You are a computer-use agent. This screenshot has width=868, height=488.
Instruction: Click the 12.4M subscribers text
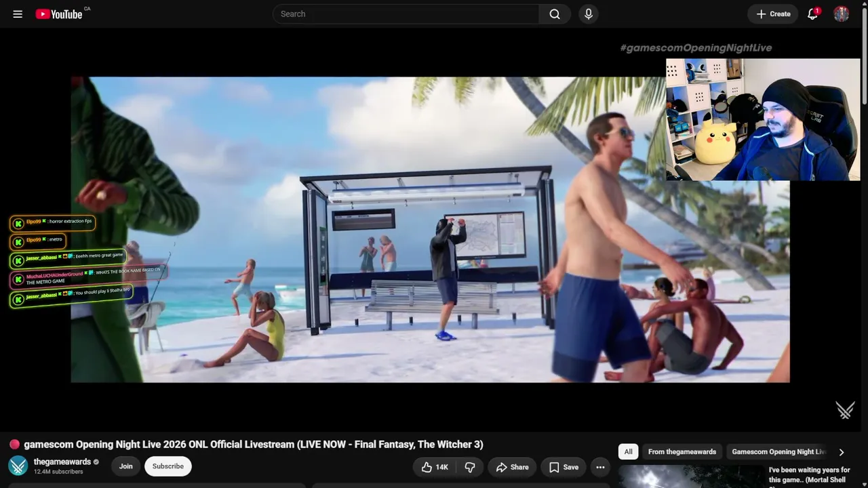[58, 472]
